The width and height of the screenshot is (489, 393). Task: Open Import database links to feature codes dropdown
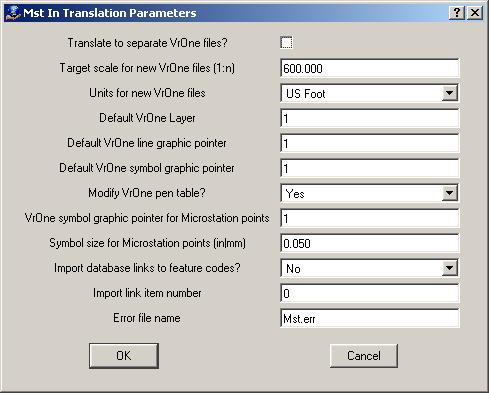point(449,268)
